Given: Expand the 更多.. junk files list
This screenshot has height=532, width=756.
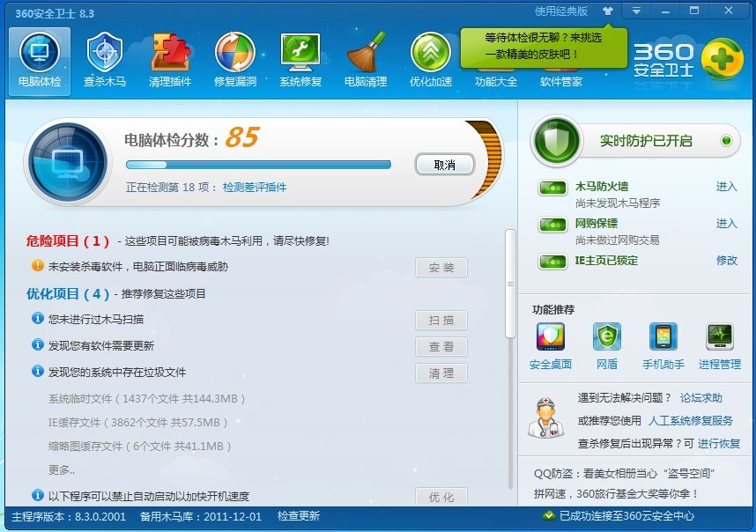Looking at the screenshot, I should pyautogui.click(x=61, y=470).
